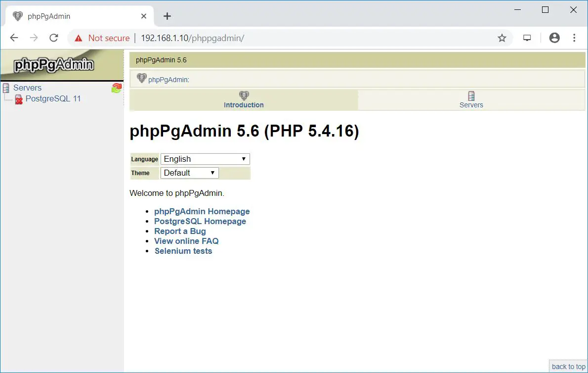Click the elephant icon above Introduction tab
Viewport: 588px width, 373px height.
tap(244, 95)
